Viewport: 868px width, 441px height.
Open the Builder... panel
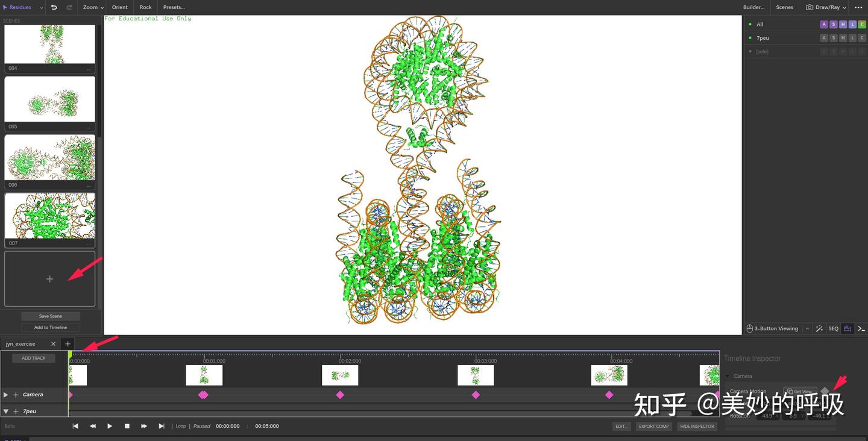point(753,7)
